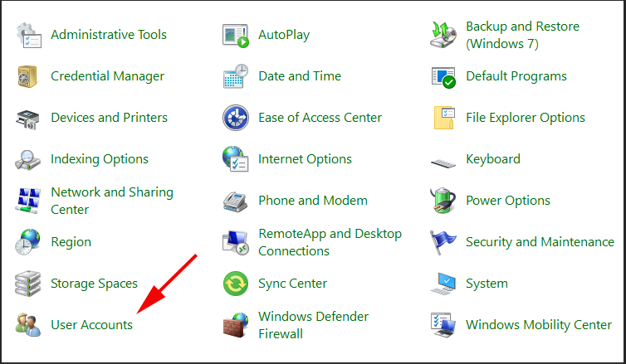Open the System computer icon
This screenshot has height=364, width=626.
(x=443, y=284)
